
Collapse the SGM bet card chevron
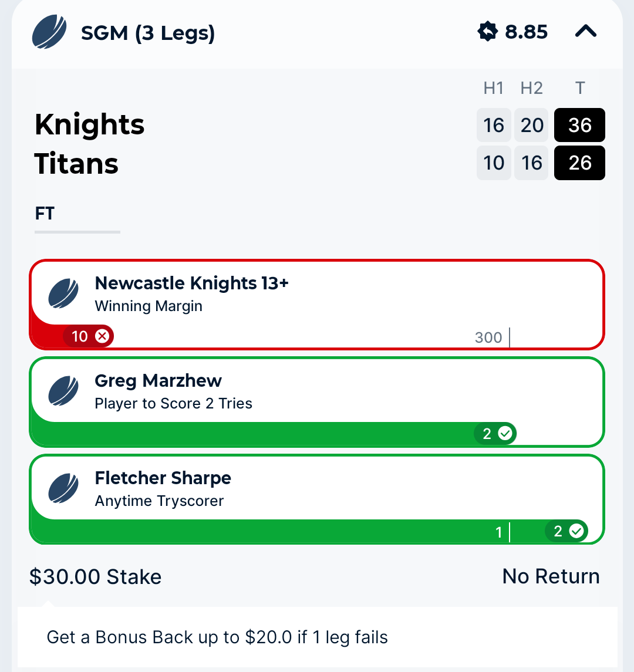click(585, 31)
